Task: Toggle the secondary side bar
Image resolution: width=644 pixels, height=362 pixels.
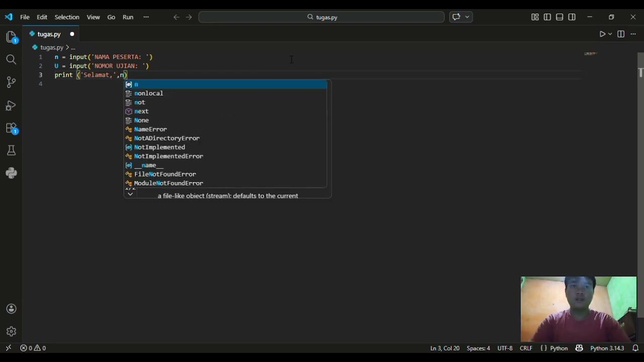Action: tap(572, 17)
